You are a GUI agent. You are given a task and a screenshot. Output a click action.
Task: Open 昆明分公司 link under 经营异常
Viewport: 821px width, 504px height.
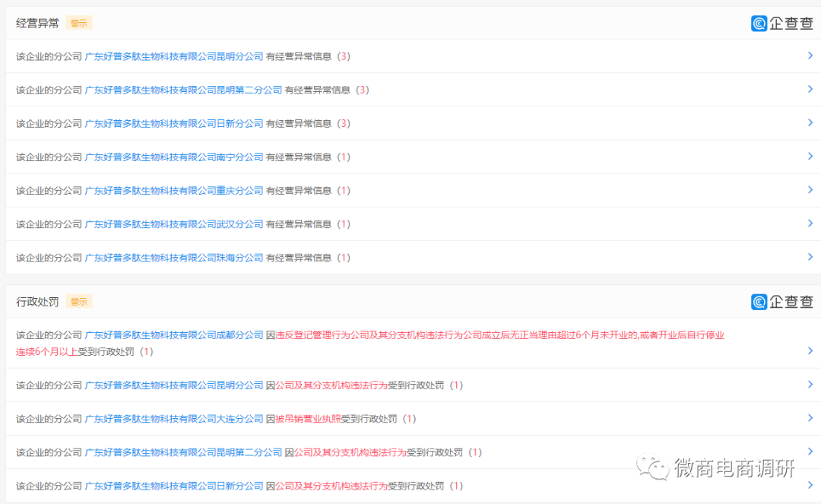[x=174, y=56]
